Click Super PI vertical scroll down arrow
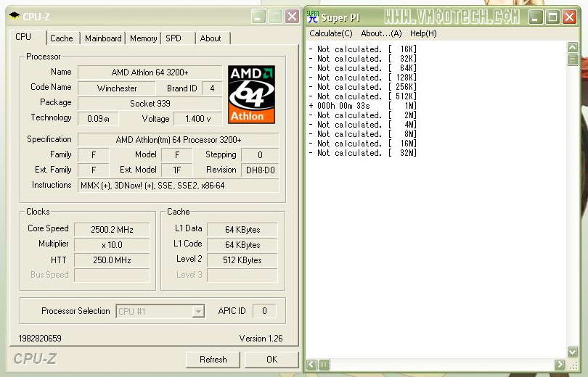Image resolution: width=588 pixels, height=377 pixels. tap(573, 352)
